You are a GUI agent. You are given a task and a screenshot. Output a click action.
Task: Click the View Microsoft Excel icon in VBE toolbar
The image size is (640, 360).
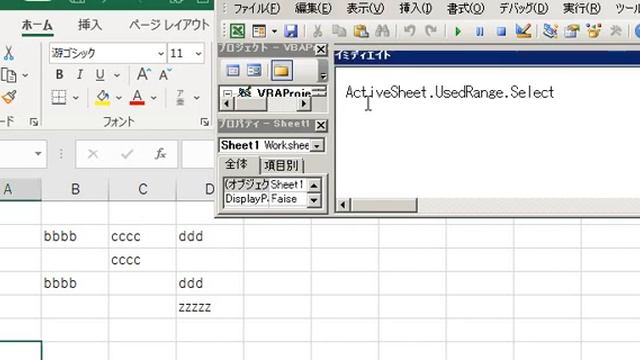[x=238, y=31]
